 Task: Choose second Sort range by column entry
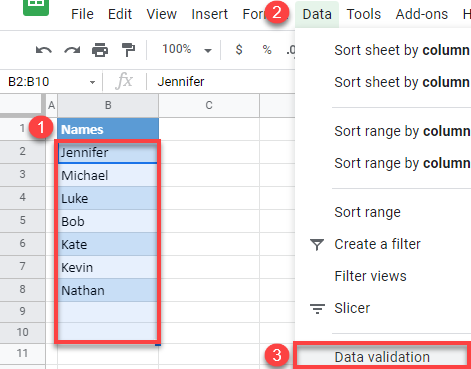point(402,164)
